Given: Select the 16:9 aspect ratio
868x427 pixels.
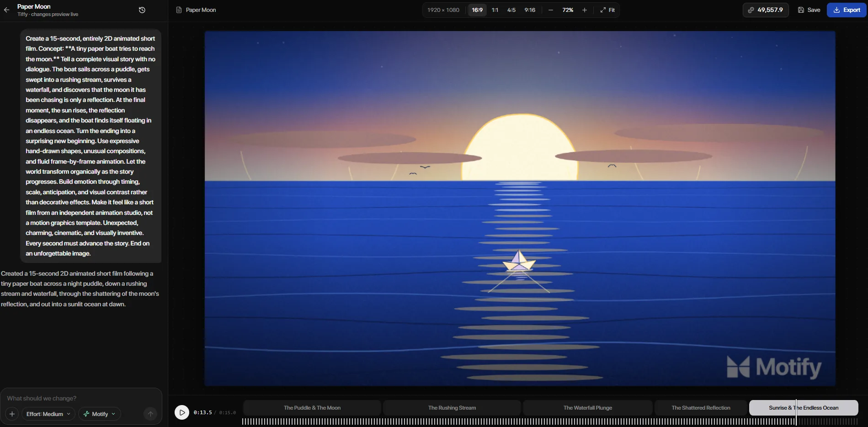Looking at the screenshot, I should click(x=477, y=10).
